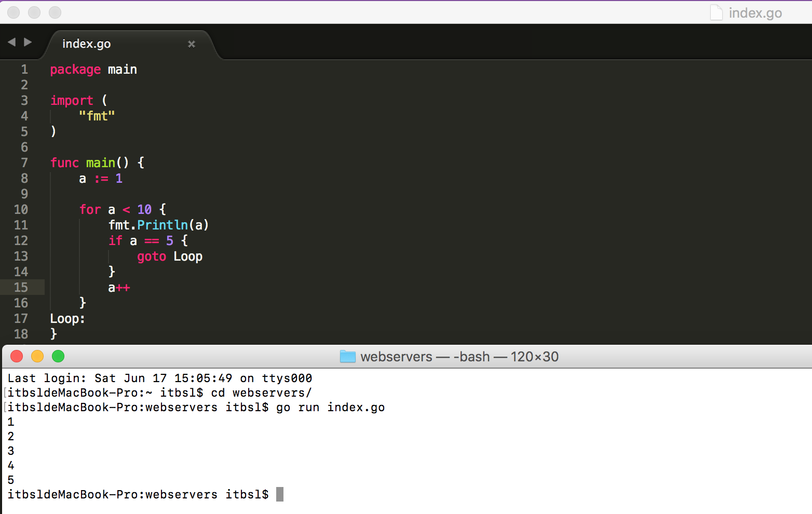
Task: Click line number 15 in the gutter
Action: (21, 287)
